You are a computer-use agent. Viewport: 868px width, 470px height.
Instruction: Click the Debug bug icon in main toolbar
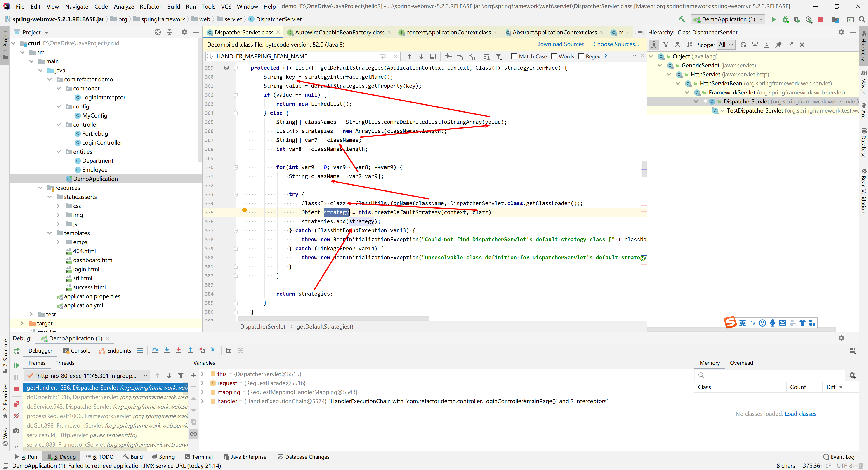[785, 19]
